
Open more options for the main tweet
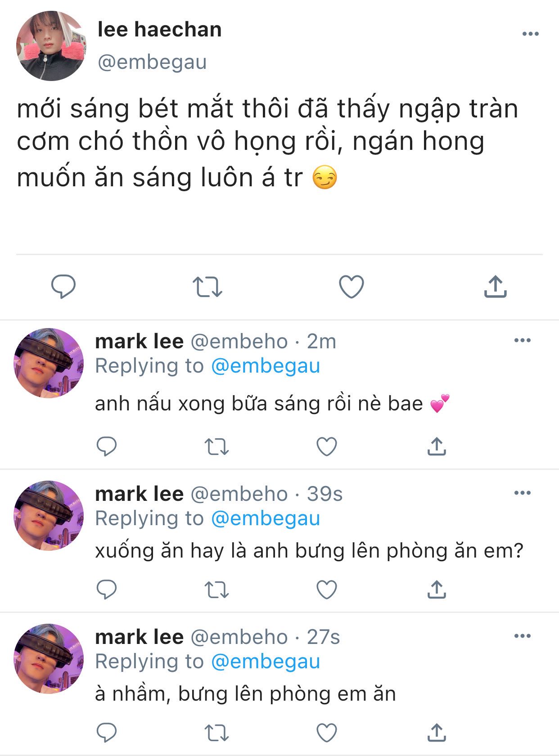[x=530, y=34]
